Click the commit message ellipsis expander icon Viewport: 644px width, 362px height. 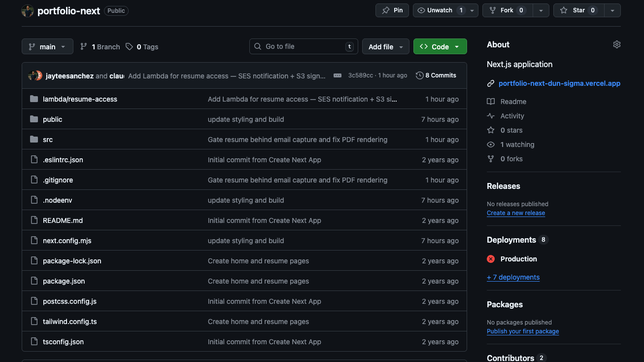(x=338, y=75)
